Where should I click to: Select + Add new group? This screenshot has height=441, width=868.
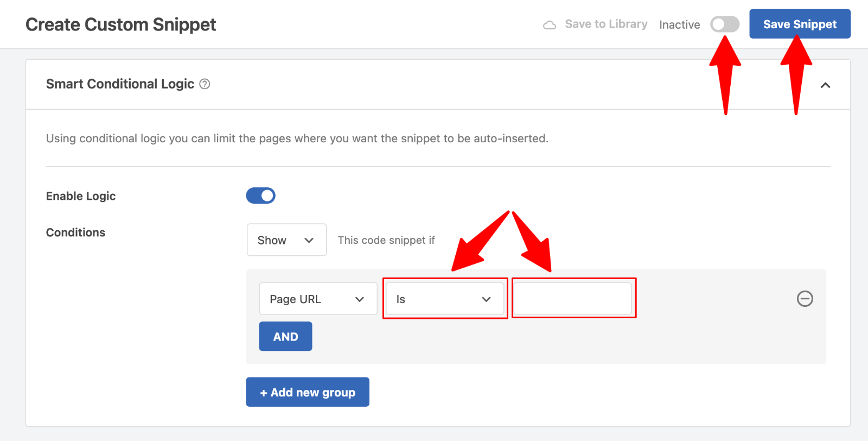pyautogui.click(x=307, y=392)
